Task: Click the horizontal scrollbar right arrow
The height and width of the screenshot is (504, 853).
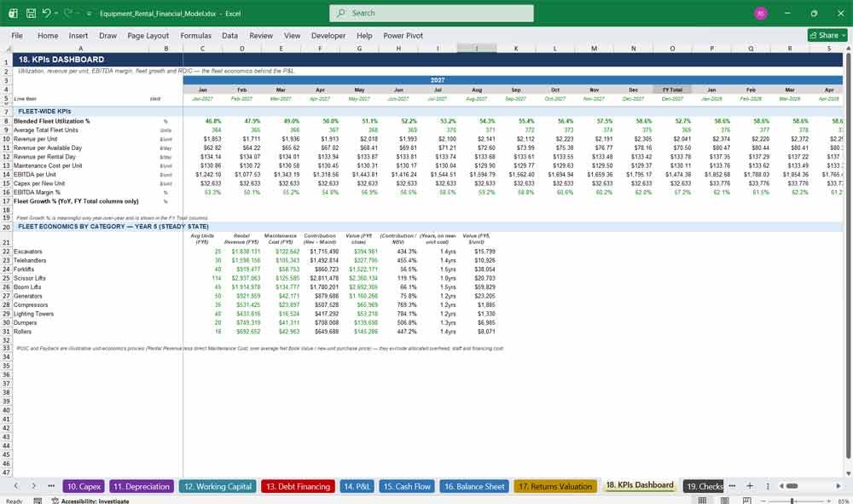Action: (838, 486)
